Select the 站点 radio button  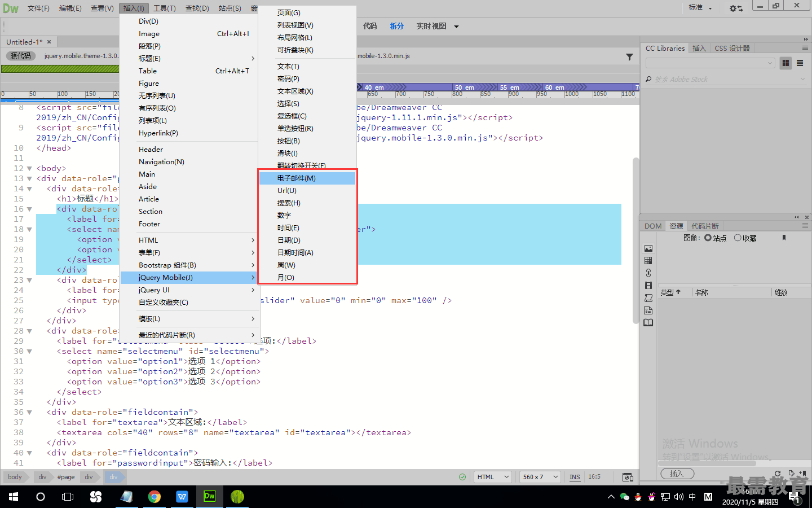pos(708,238)
